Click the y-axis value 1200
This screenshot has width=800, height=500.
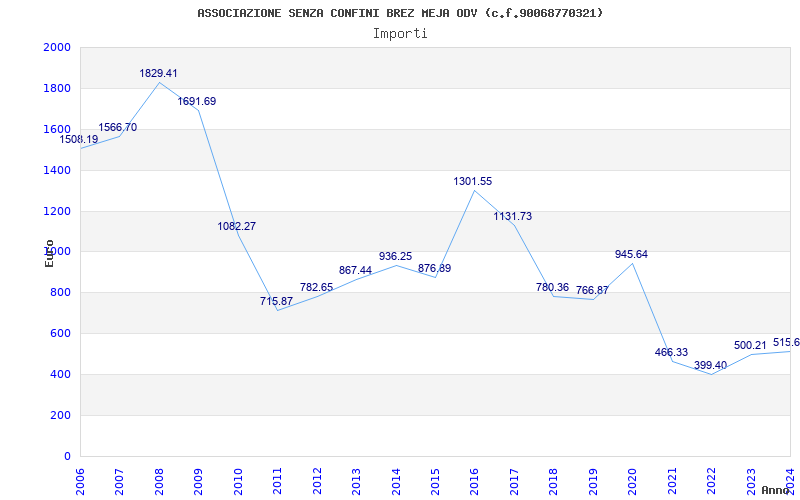click(57, 211)
